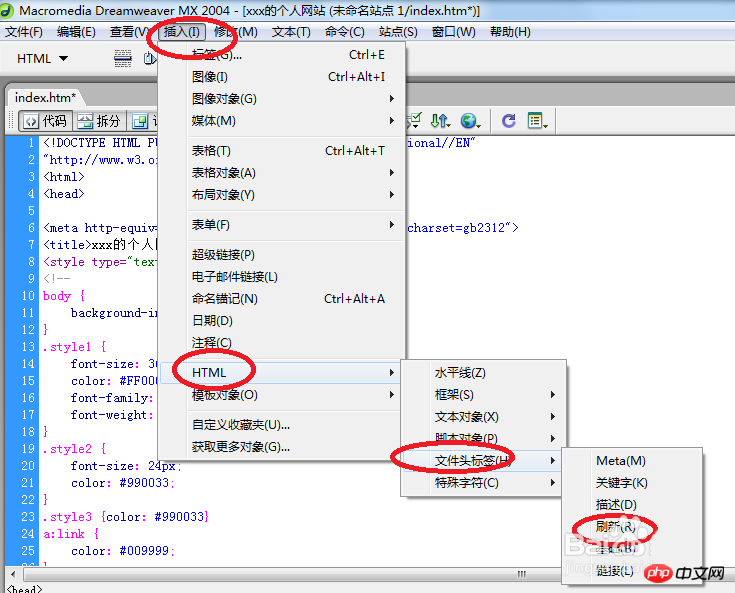This screenshot has height=593, width=735.
Task: Choose 描述(D) from the head tags submenu
Action: pyautogui.click(x=632, y=505)
